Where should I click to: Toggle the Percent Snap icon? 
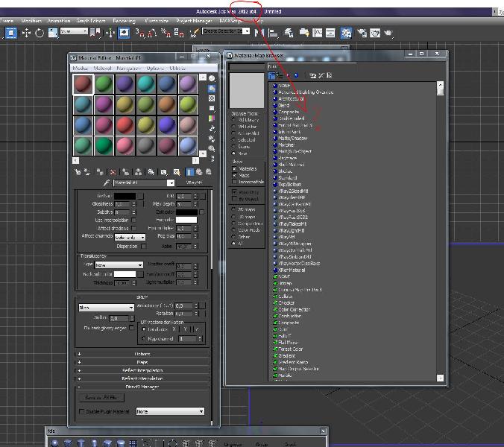pos(166,33)
